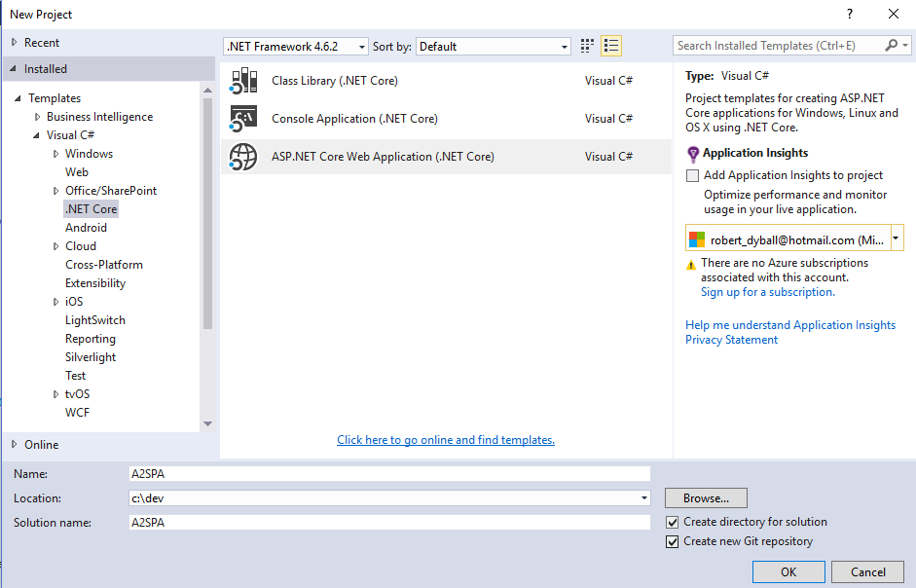Collapse the Installed section
The height and width of the screenshot is (588, 916).
(x=13, y=69)
